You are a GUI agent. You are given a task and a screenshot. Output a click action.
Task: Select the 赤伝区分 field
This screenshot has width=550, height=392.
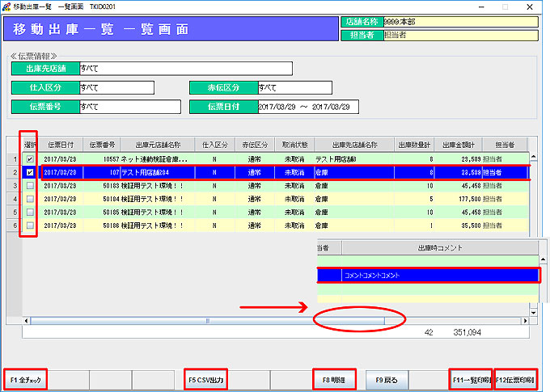click(x=294, y=88)
